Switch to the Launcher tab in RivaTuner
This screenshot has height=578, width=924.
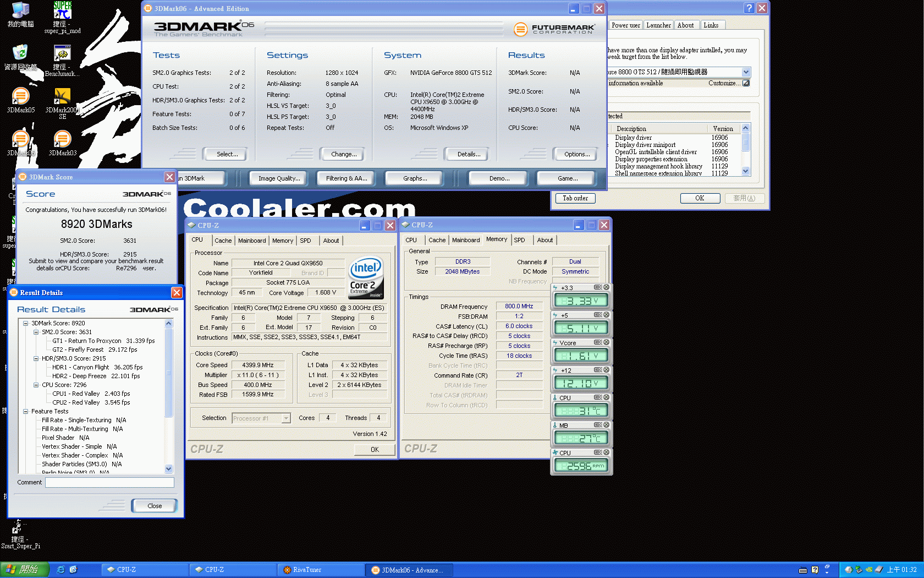coord(658,25)
